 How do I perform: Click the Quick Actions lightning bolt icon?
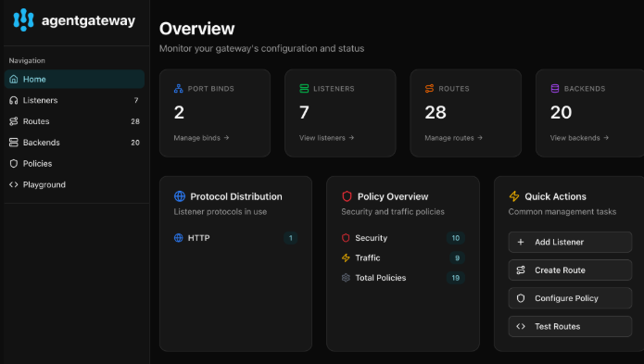click(514, 196)
